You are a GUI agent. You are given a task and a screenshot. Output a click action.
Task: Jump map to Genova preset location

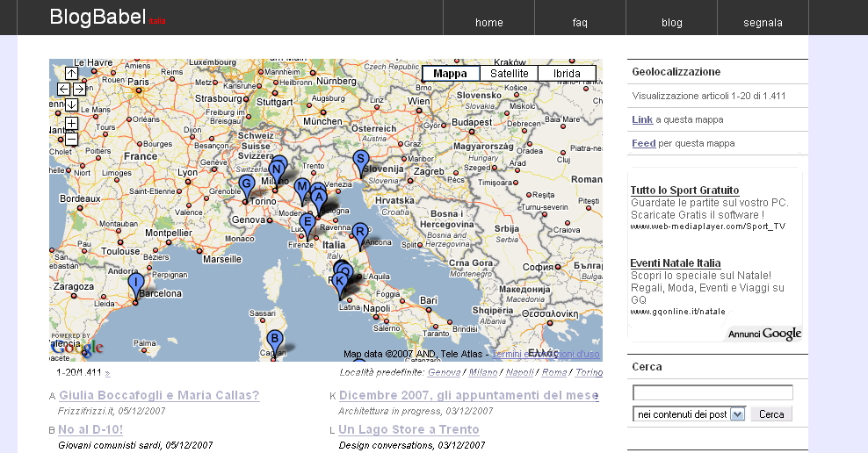[444, 372]
